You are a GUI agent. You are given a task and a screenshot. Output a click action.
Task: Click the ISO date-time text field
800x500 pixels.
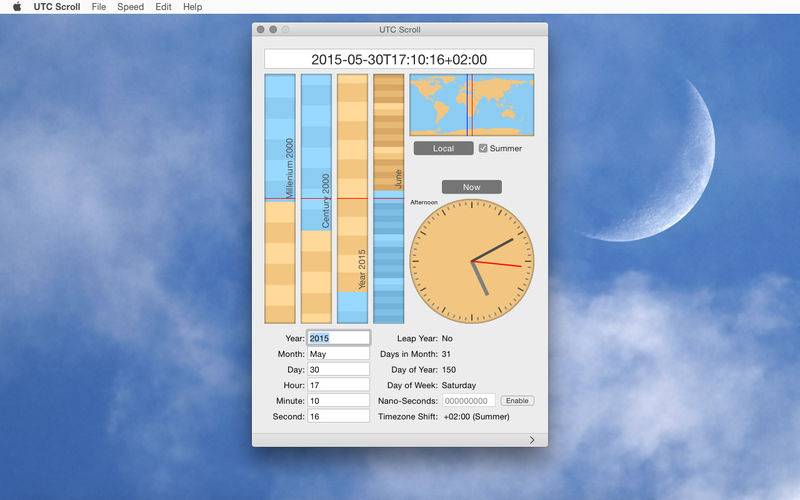[x=399, y=59]
